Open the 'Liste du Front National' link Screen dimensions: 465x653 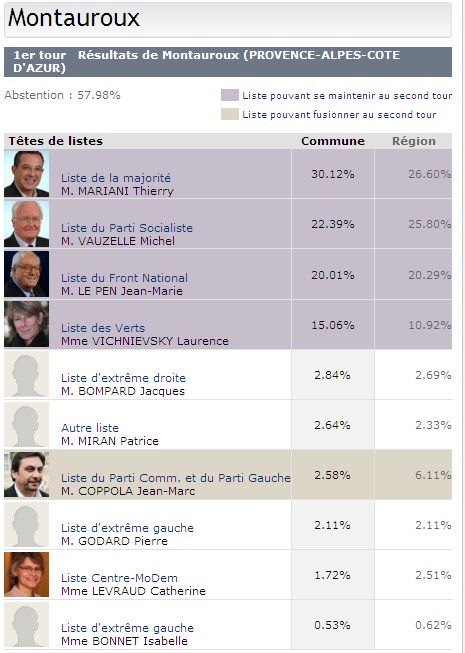[124, 278]
